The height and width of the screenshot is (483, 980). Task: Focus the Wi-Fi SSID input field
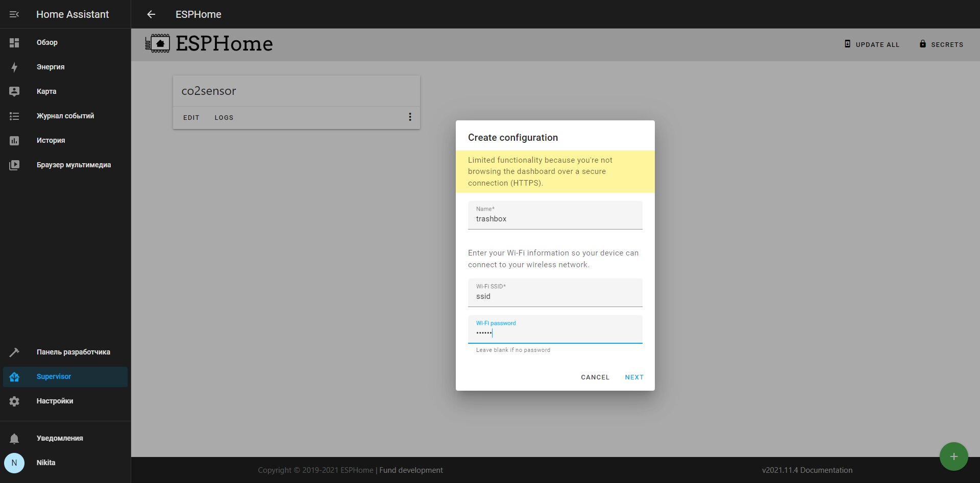(555, 292)
